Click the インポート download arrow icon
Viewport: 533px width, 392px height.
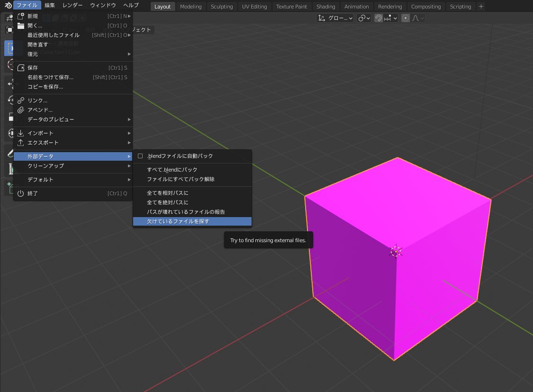(21, 133)
